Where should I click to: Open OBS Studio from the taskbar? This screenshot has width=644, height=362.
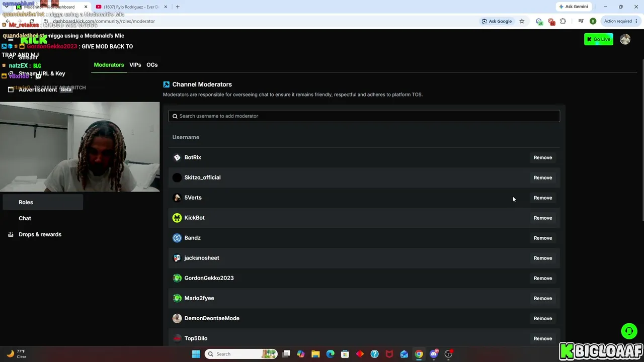pos(448,354)
